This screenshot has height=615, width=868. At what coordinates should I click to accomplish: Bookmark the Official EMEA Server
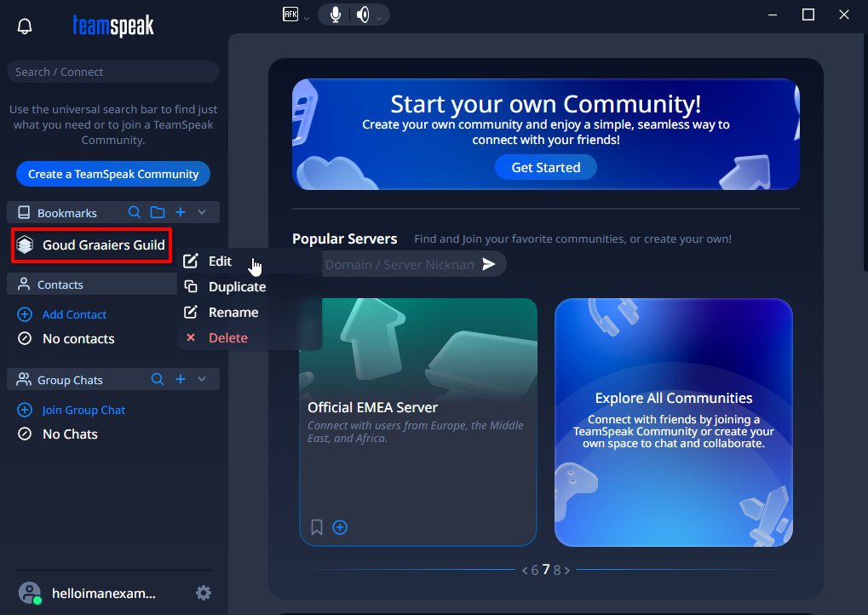(x=317, y=527)
